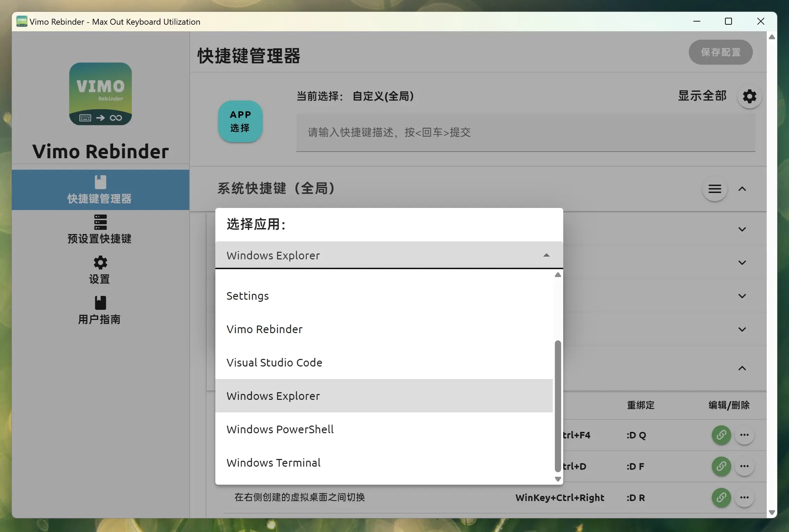Open the 用户指南 sidebar tab

[x=100, y=310]
